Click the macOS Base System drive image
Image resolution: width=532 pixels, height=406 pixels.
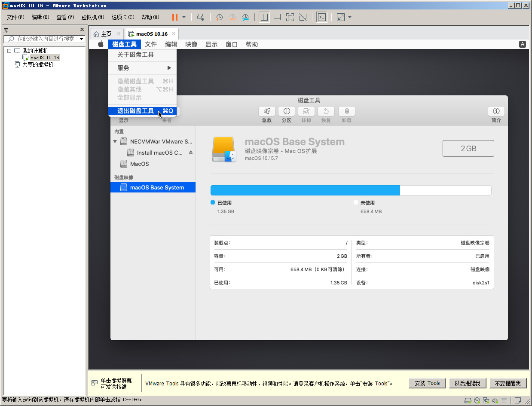point(224,150)
